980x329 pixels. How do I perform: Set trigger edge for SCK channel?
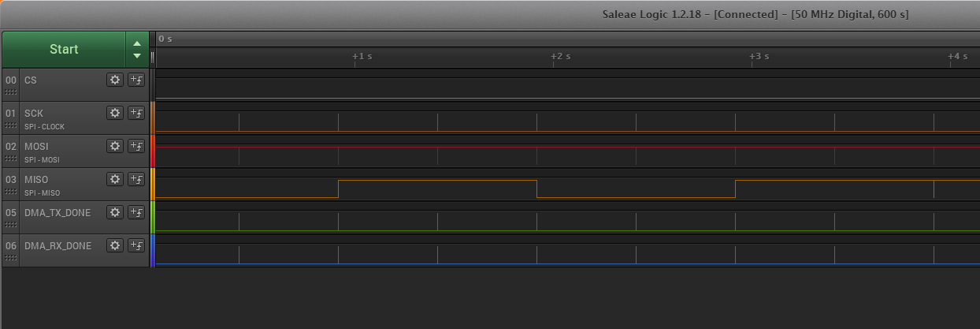136,113
